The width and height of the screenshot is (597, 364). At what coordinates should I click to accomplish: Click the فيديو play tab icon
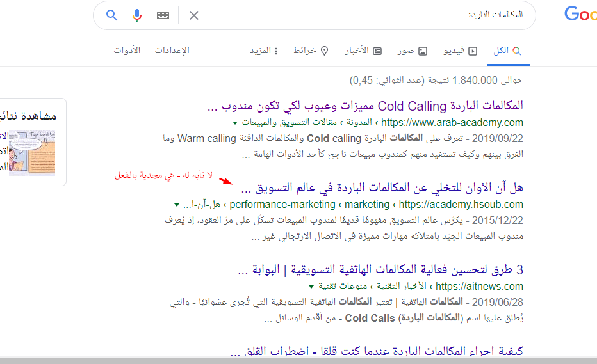click(x=473, y=51)
